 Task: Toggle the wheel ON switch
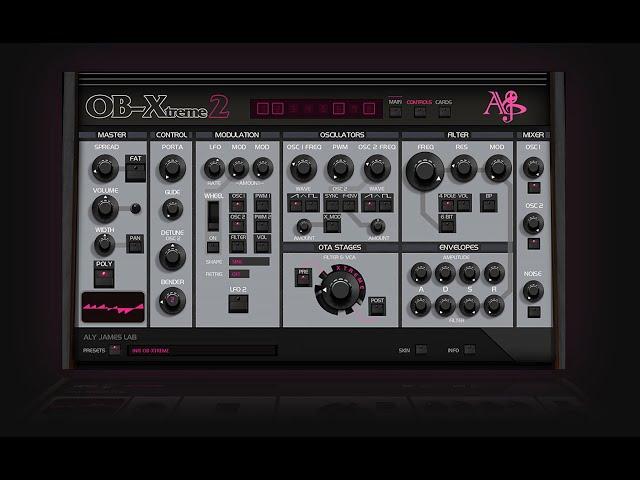point(213,247)
